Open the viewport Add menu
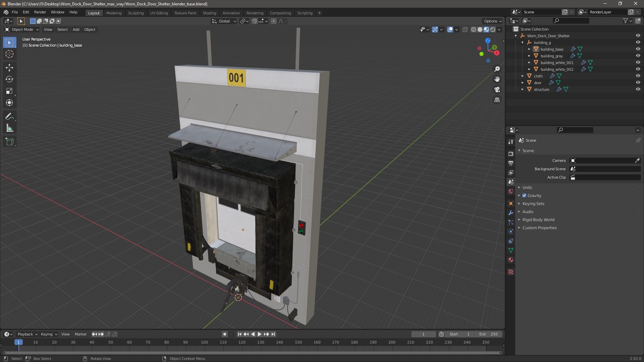The height and width of the screenshot is (362, 644). (x=76, y=29)
